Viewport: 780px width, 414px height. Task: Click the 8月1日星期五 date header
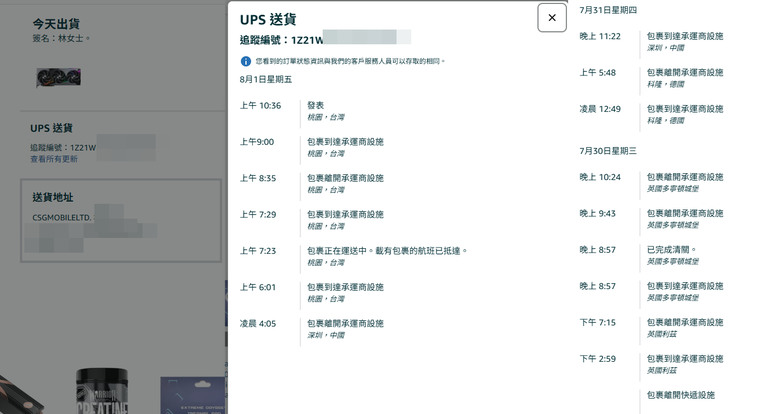[266, 80]
